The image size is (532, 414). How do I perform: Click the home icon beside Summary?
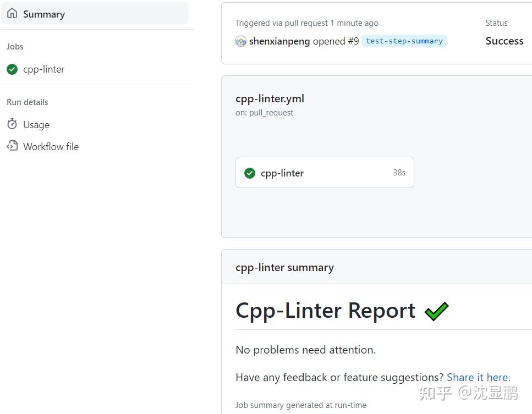click(12, 13)
